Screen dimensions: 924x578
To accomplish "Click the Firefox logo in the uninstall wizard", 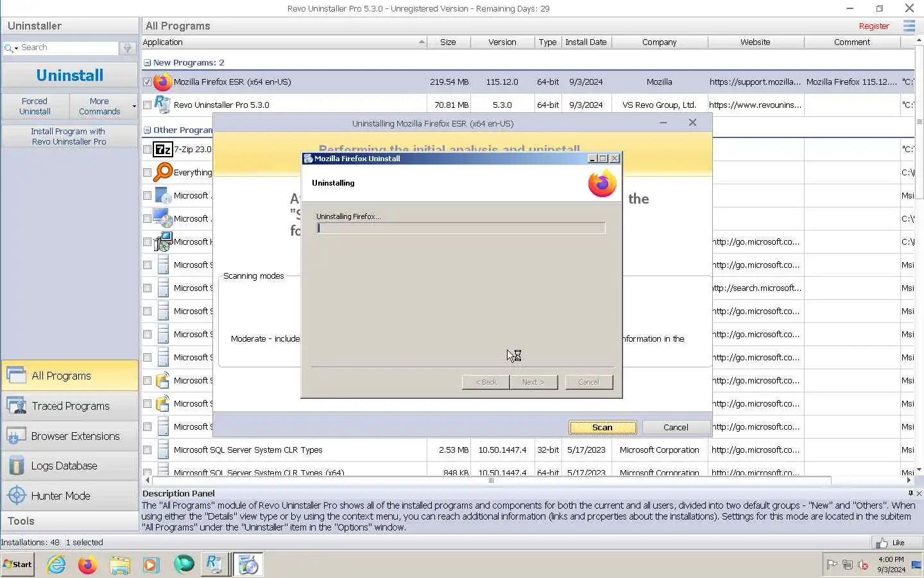I will click(x=602, y=184).
